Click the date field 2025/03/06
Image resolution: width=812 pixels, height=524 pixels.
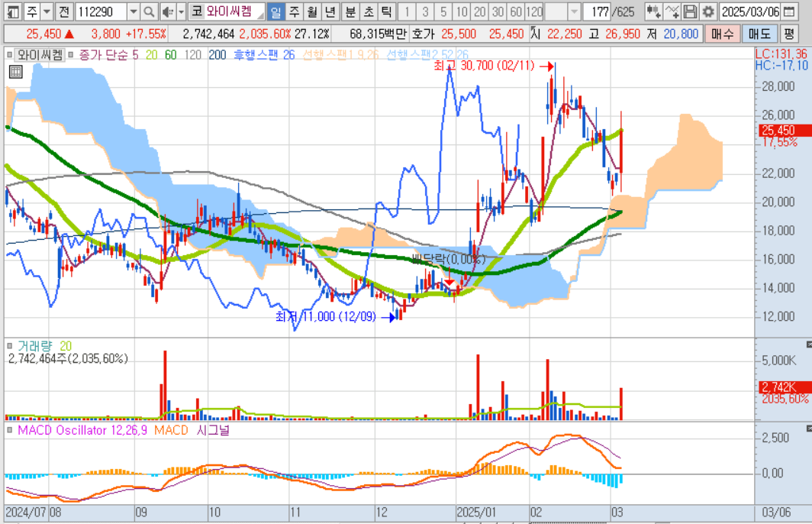click(750, 11)
